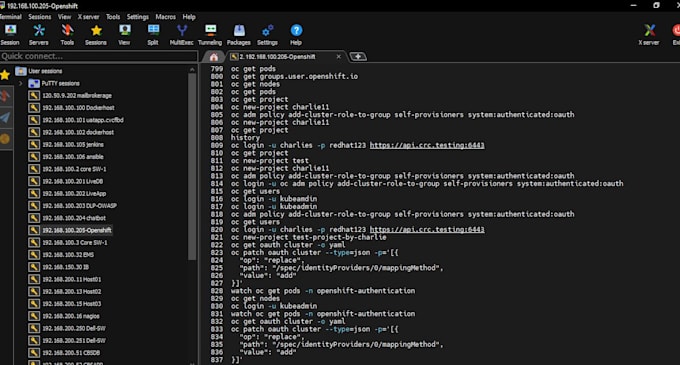Select session 192.168.100.205-Openshift in the tree
Viewport: 680px width, 365px height.
77,230
